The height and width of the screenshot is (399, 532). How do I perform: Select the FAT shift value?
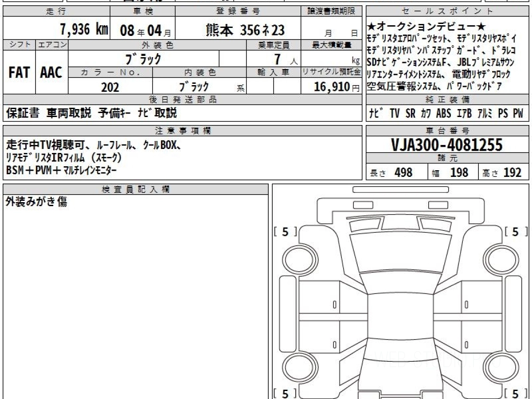(x=19, y=73)
